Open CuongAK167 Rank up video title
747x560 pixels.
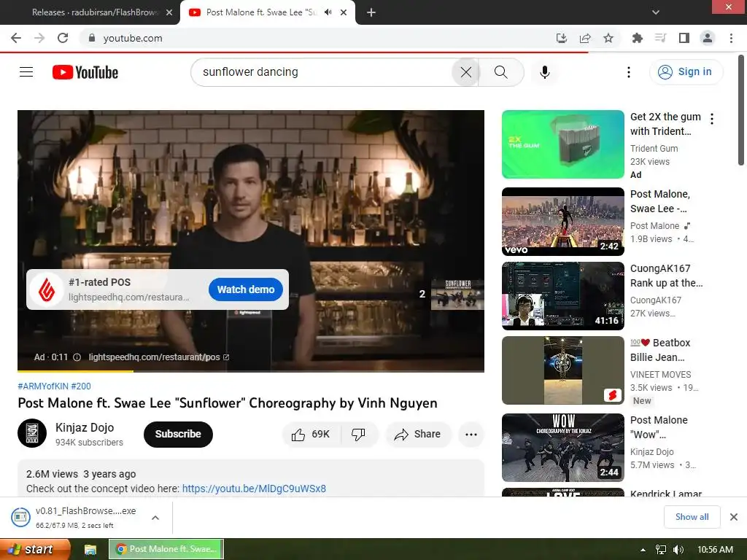(x=666, y=276)
